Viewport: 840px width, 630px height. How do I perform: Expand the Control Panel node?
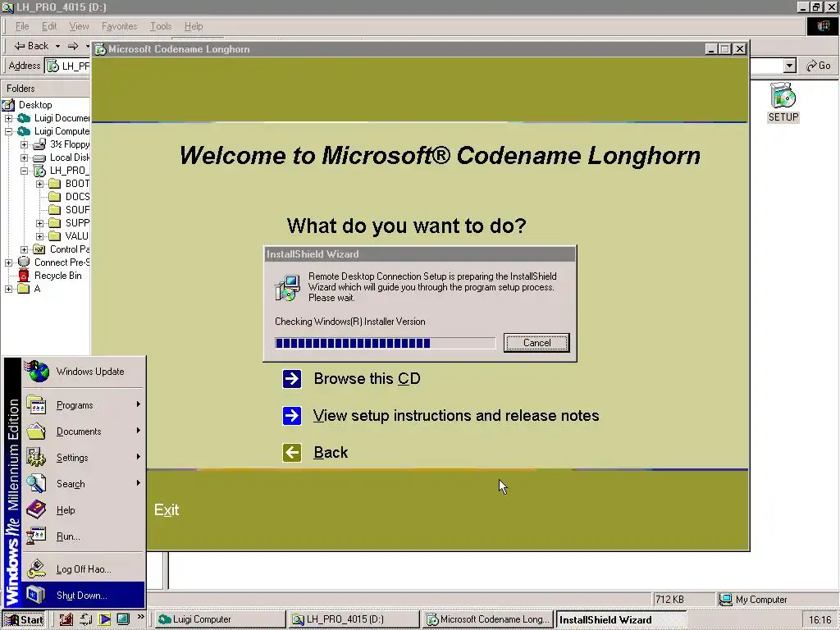coord(24,249)
